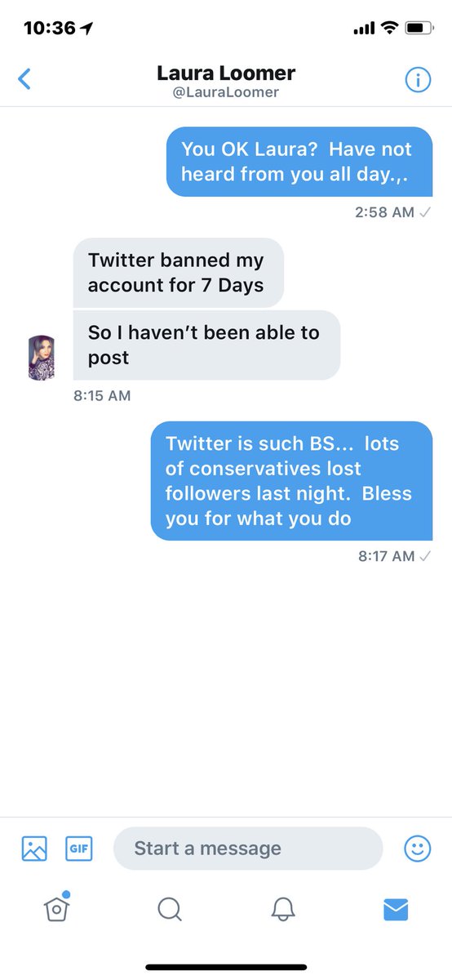Open the Search tab

click(170, 908)
